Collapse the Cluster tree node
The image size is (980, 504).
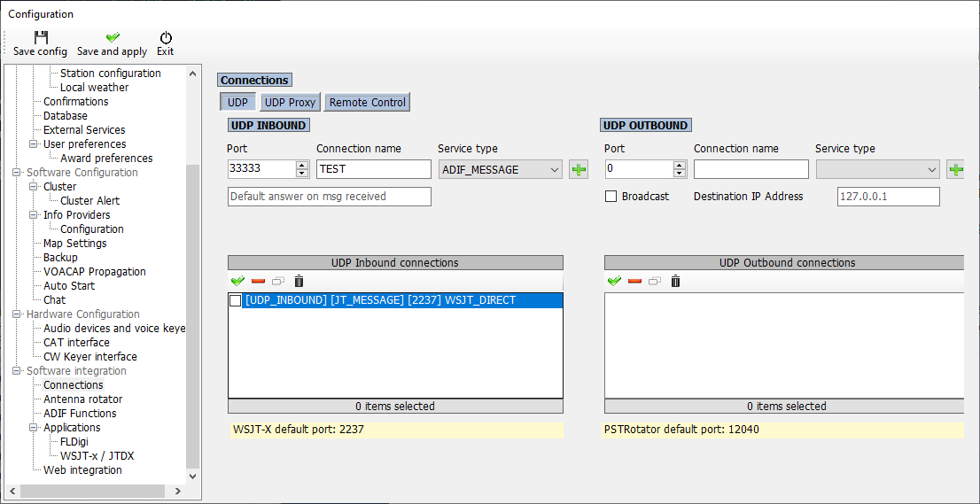point(34,187)
